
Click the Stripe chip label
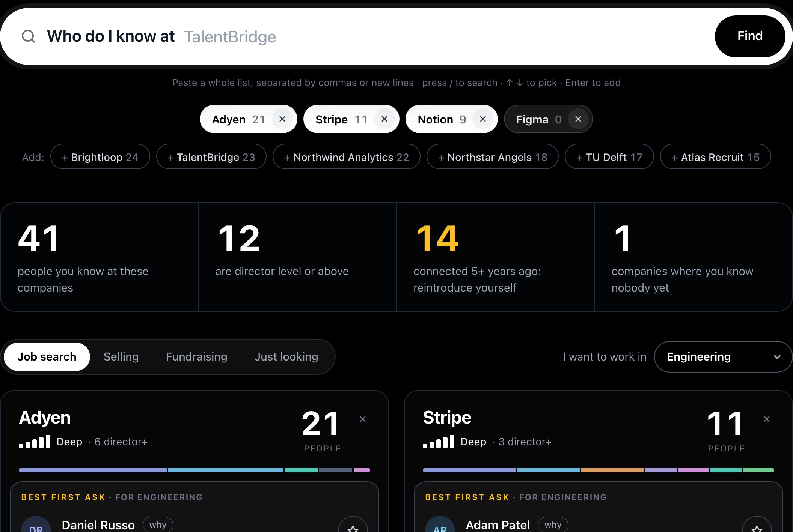332,120
